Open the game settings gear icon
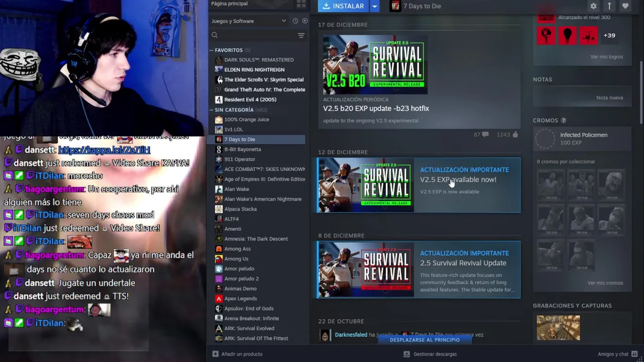Viewport: 644px width, 362px height. 593,6
